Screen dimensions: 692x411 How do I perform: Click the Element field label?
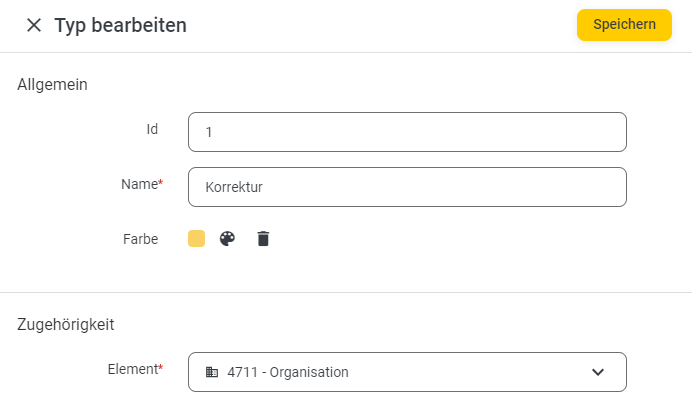click(x=132, y=369)
